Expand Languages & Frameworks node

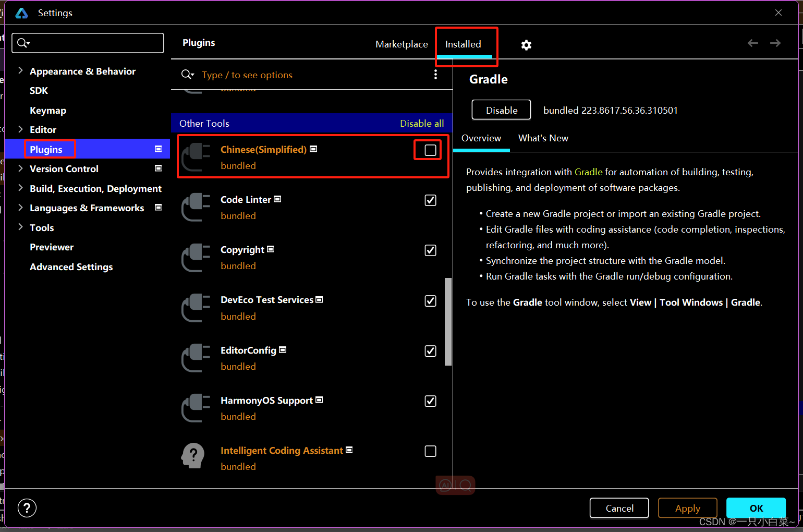[x=20, y=207]
